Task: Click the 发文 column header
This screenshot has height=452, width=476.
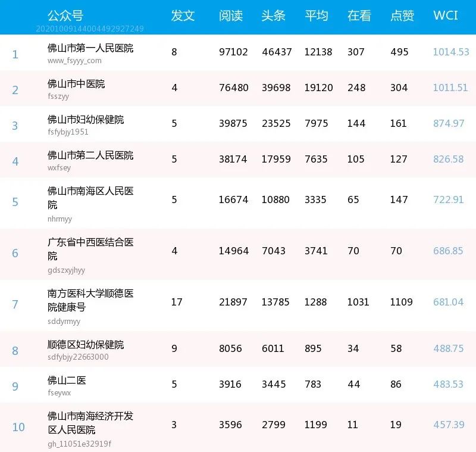Action: click(183, 15)
